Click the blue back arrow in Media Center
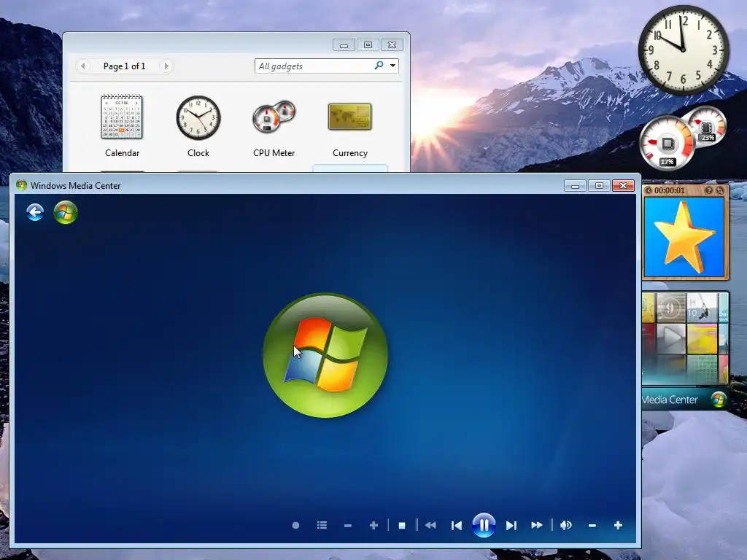This screenshot has width=747, height=560. point(35,212)
